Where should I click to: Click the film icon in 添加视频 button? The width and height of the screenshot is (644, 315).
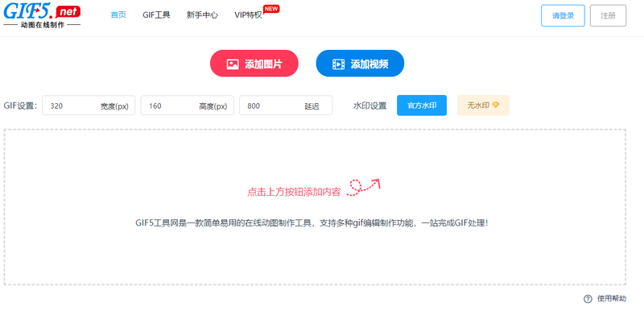tap(338, 64)
